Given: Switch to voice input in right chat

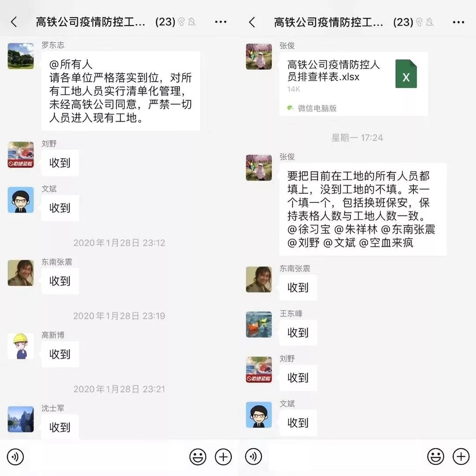Looking at the screenshot, I should 253,456.
